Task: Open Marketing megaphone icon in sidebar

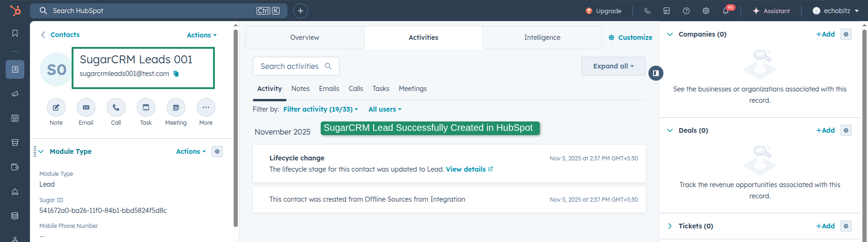Action: [15, 94]
